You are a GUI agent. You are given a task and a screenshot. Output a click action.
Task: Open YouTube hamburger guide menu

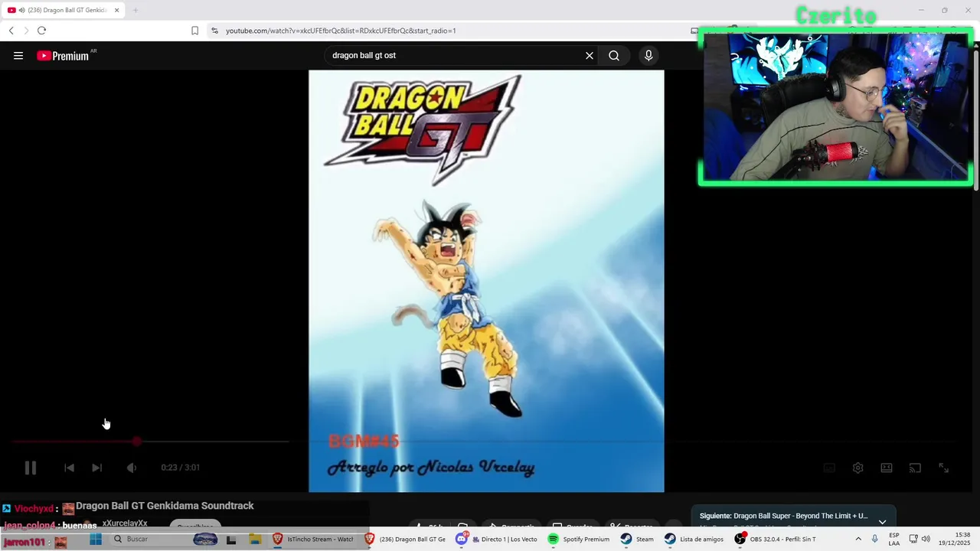coord(18,55)
